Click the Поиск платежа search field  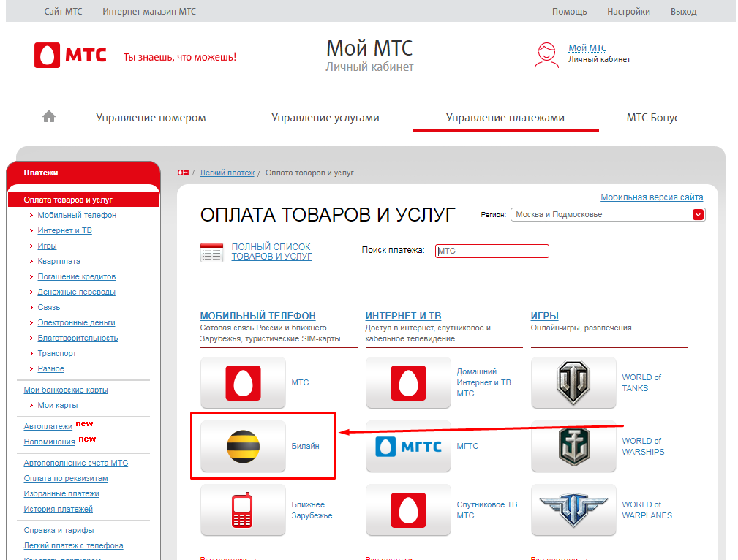coord(492,251)
